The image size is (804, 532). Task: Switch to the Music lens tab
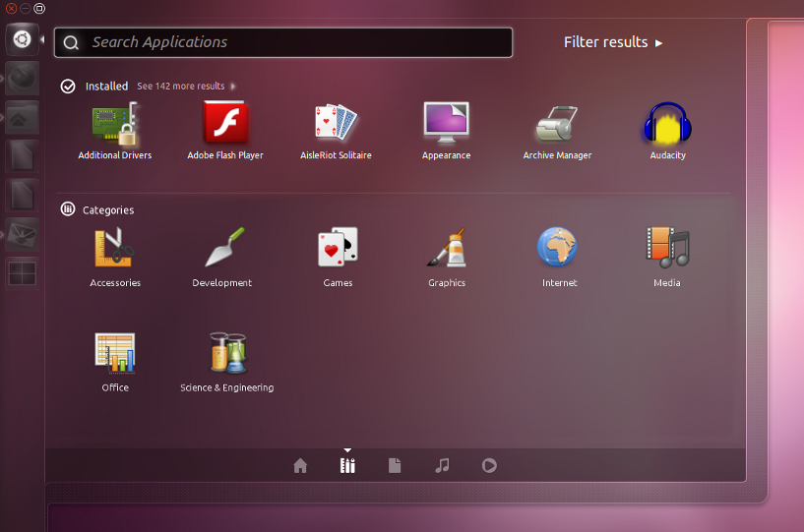pyautogui.click(x=442, y=466)
